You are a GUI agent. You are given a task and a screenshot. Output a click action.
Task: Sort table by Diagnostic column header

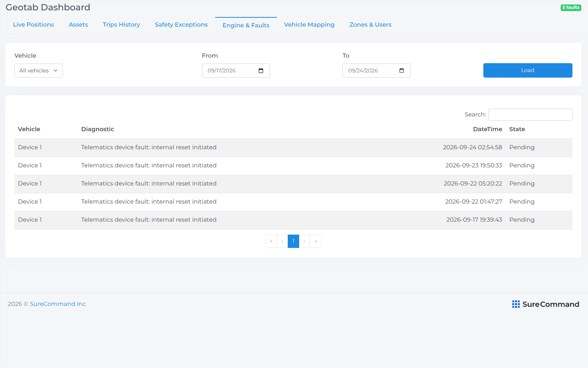coord(98,129)
